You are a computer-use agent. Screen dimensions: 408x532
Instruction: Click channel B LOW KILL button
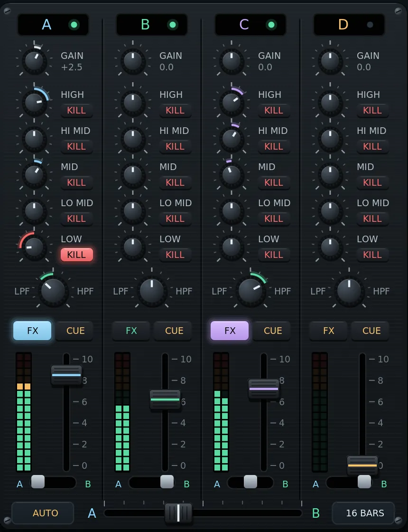(x=175, y=255)
